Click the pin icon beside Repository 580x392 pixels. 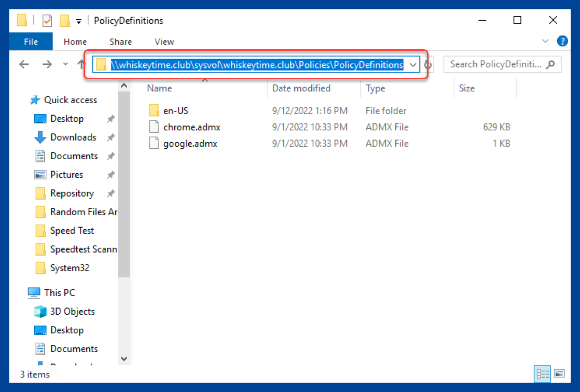click(x=110, y=193)
